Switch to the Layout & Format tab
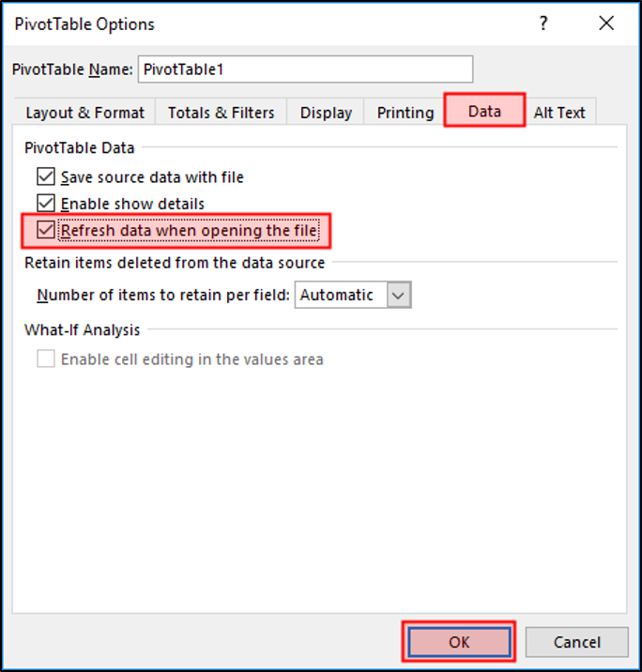 pyautogui.click(x=84, y=113)
